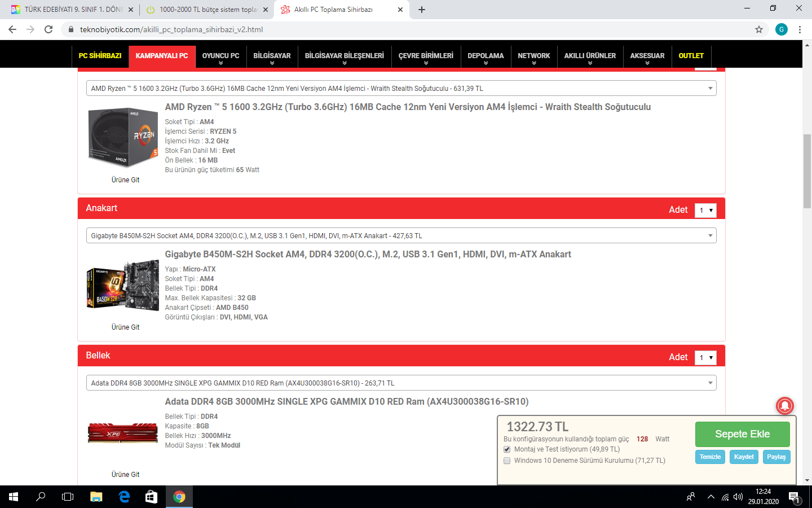
Task: Click the Adata DDR4 8GB product title
Action: pyautogui.click(x=347, y=402)
